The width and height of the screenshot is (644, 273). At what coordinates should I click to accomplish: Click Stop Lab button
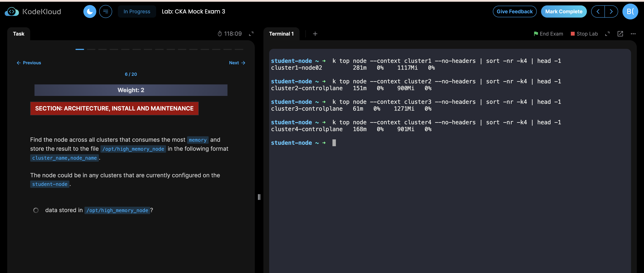pos(584,34)
